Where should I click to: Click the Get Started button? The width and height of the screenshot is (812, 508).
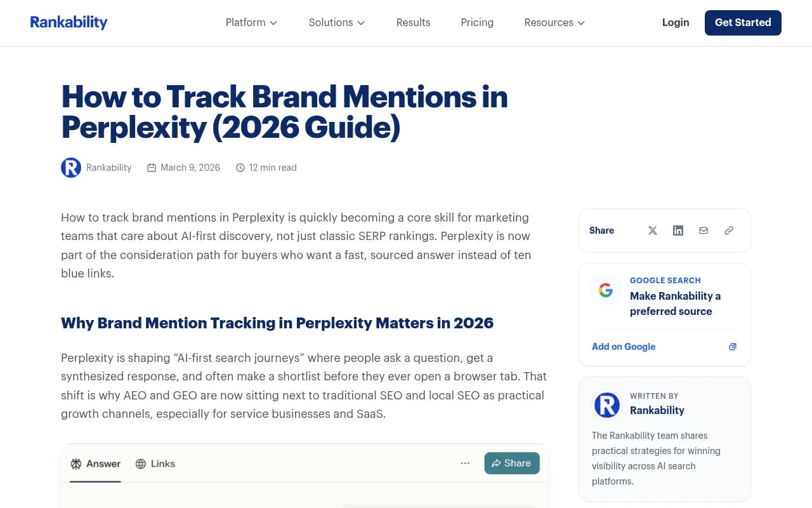pos(743,22)
